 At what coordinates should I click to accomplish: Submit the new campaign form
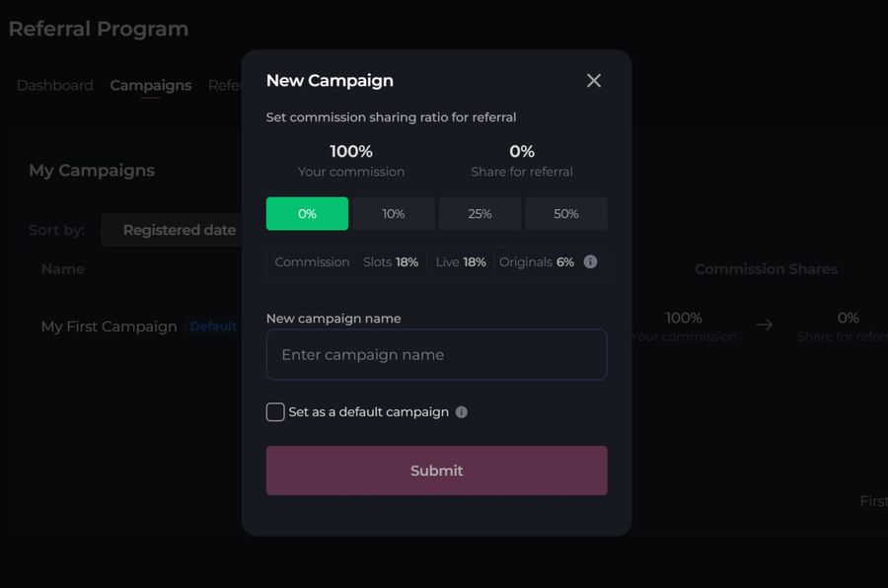(437, 471)
